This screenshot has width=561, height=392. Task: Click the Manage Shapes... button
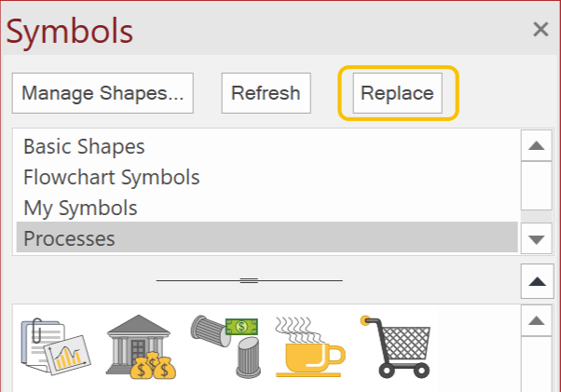103,93
